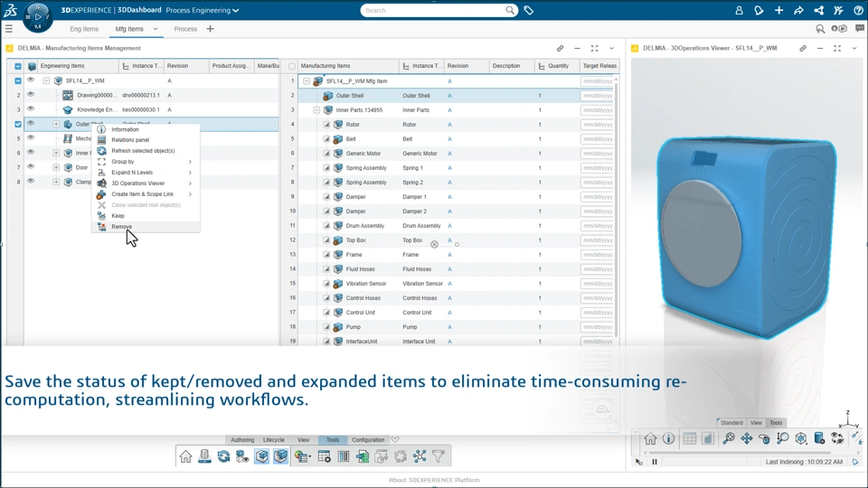Select Relations panel in context menu
This screenshot has width=868, height=488.
coord(146,140)
